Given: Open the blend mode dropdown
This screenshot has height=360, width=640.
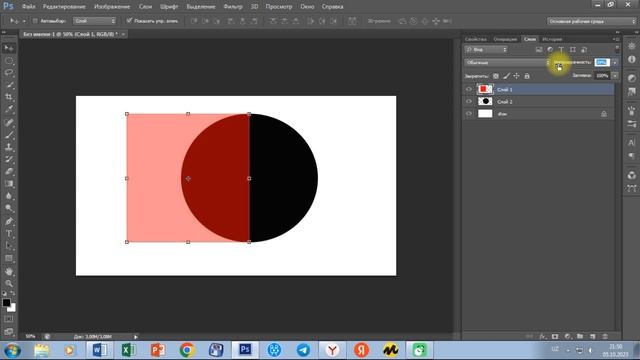Looking at the screenshot, I should [x=508, y=62].
